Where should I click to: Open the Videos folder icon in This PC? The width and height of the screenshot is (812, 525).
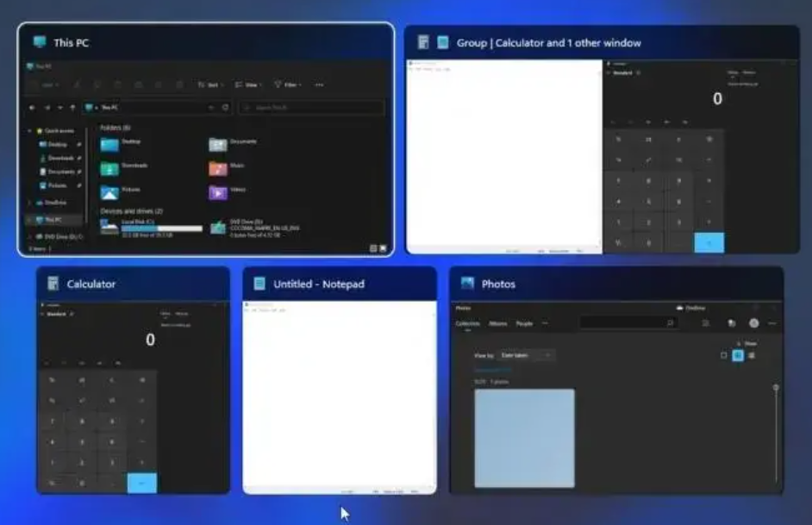pos(217,192)
